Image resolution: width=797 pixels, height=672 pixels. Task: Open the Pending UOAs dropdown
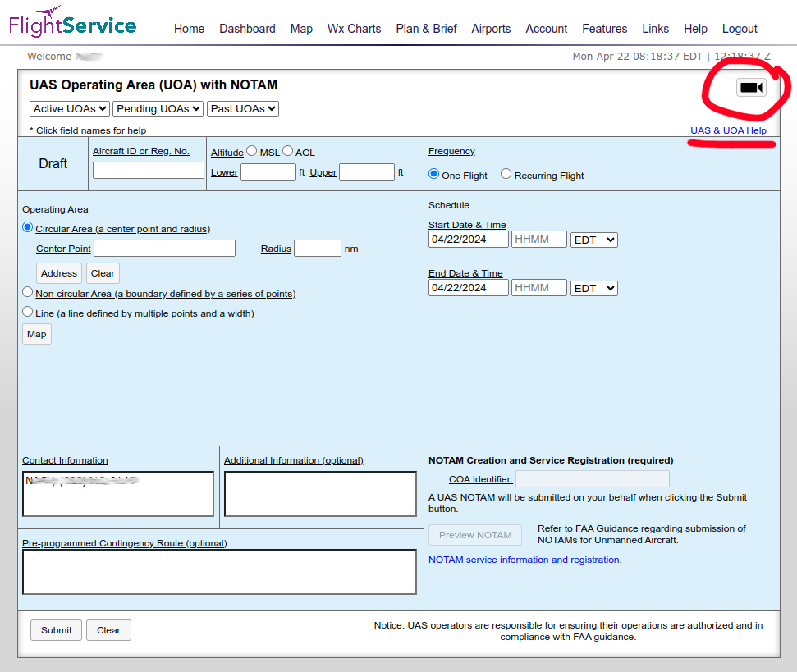pyautogui.click(x=158, y=108)
